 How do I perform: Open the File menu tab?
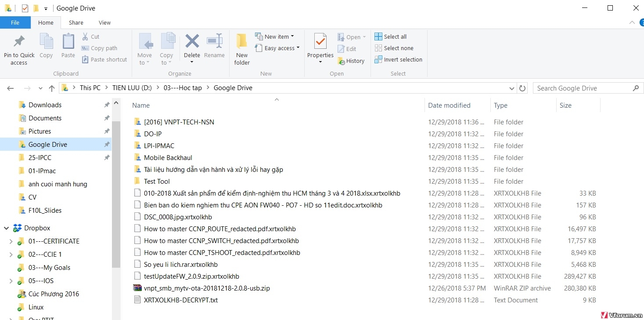[15, 22]
